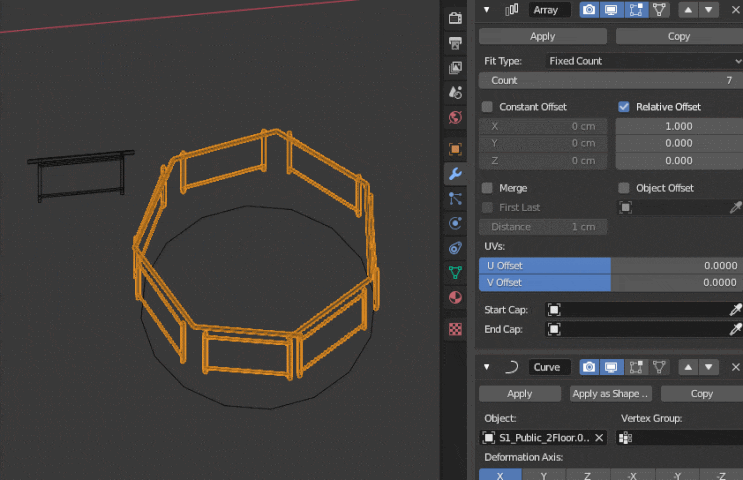Viewport: 743px width, 480px height.
Task: Open the Fit Type Fixed Count dropdown
Action: click(x=643, y=61)
